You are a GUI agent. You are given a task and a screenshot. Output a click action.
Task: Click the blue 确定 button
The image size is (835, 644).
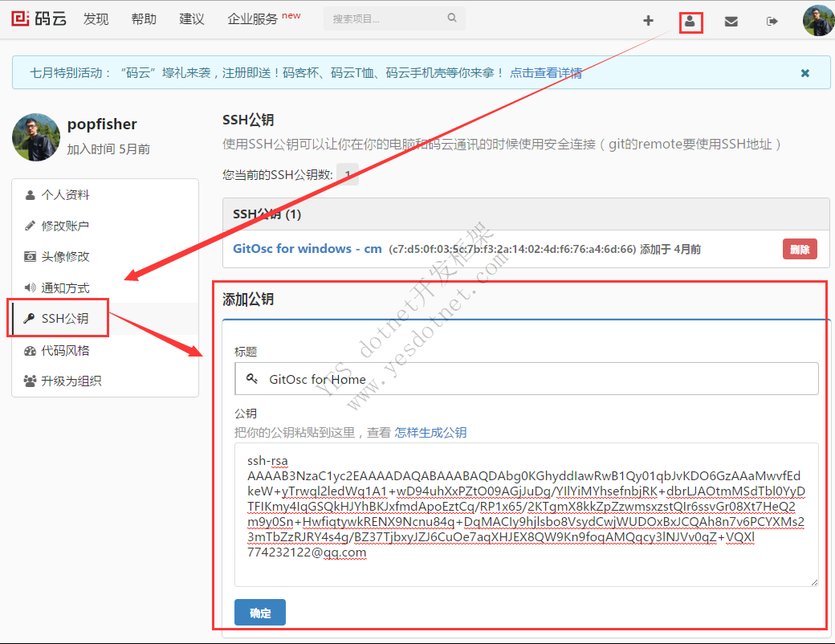[260, 613]
